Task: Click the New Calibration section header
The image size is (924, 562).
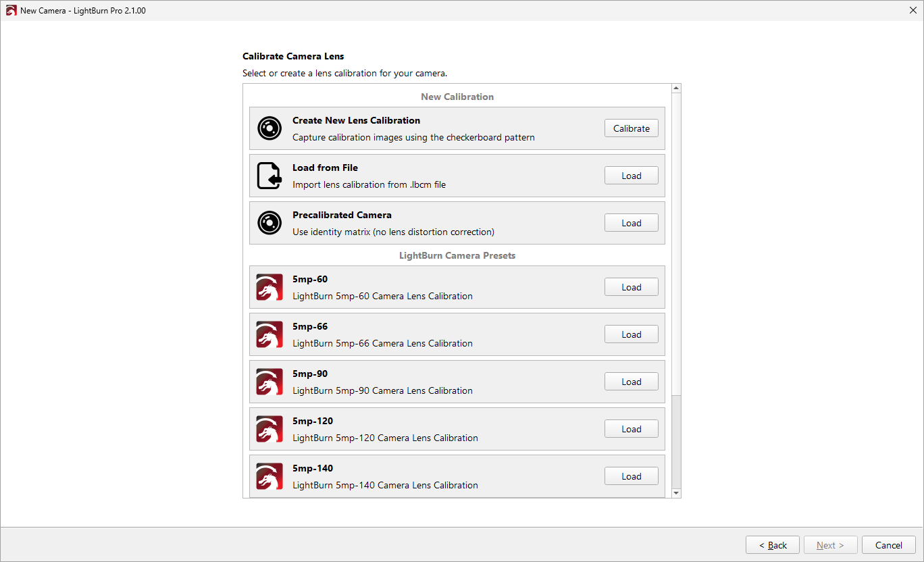Action: click(x=457, y=97)
